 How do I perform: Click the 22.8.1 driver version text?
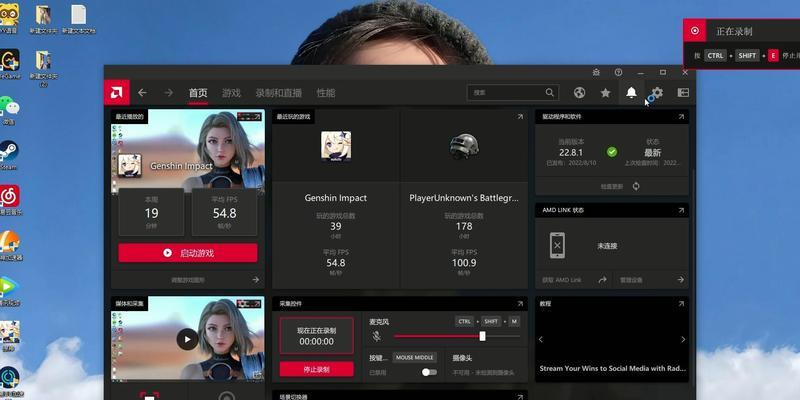571,152
